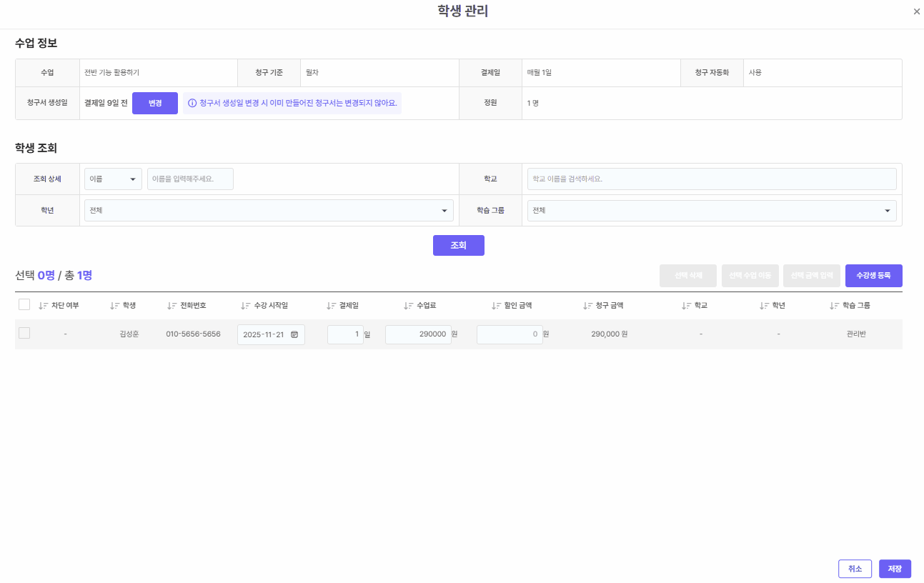
Task: Click the sort icon beside 학생 column header
Action: (114, 306)
